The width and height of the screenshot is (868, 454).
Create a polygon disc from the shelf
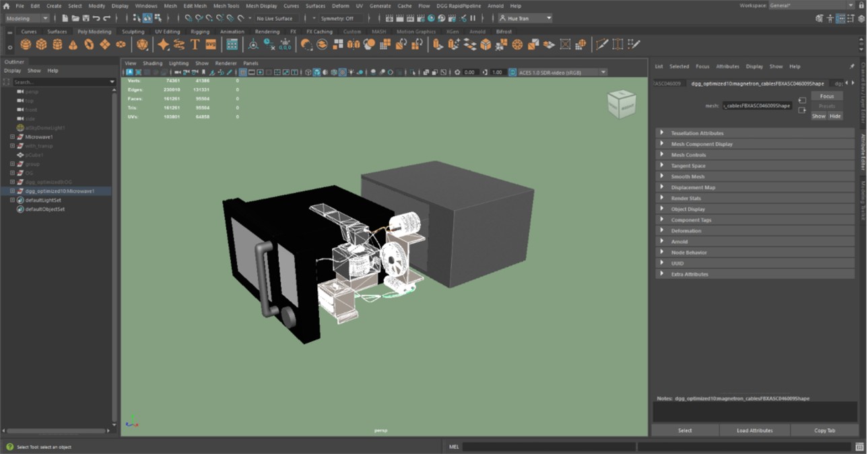[x=121, y=44]
